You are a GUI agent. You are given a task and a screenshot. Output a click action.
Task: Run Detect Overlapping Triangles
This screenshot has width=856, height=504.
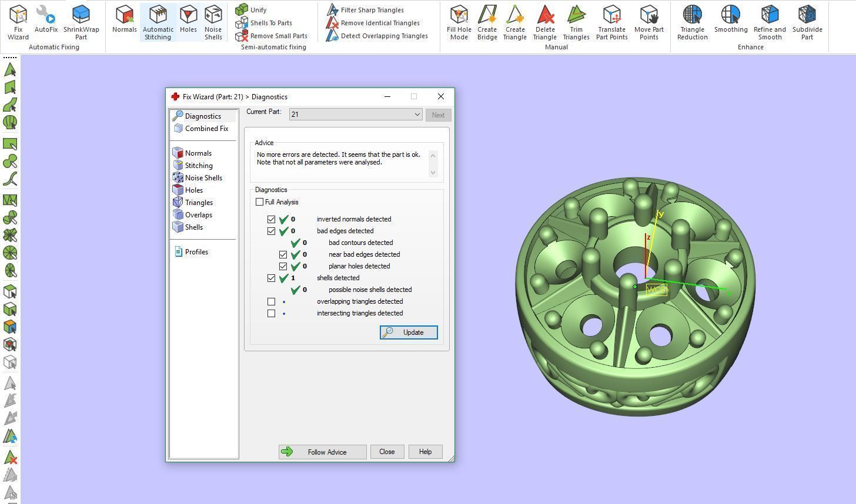tap(377, 36)
